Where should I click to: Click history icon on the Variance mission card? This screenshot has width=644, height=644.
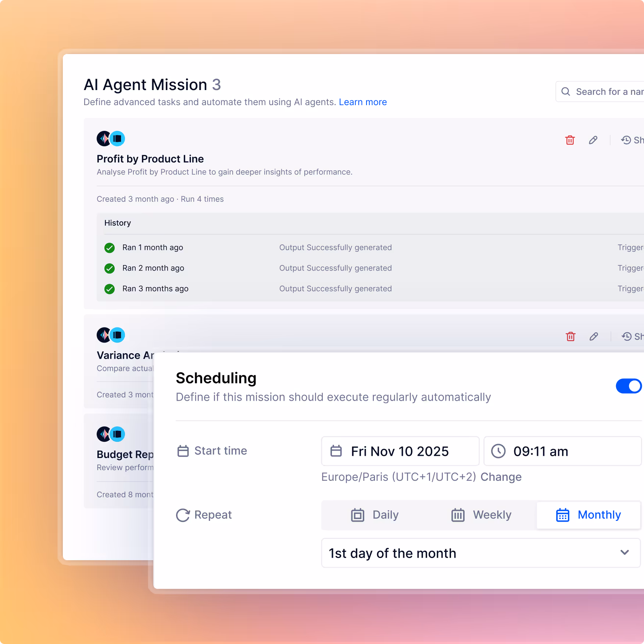point(626,336)
